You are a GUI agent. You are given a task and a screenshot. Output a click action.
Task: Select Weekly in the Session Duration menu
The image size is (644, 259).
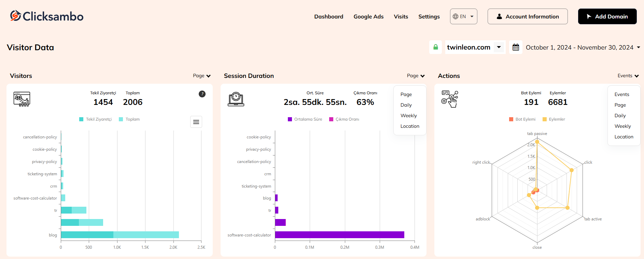pyautogui.click(x=409, y=115)
